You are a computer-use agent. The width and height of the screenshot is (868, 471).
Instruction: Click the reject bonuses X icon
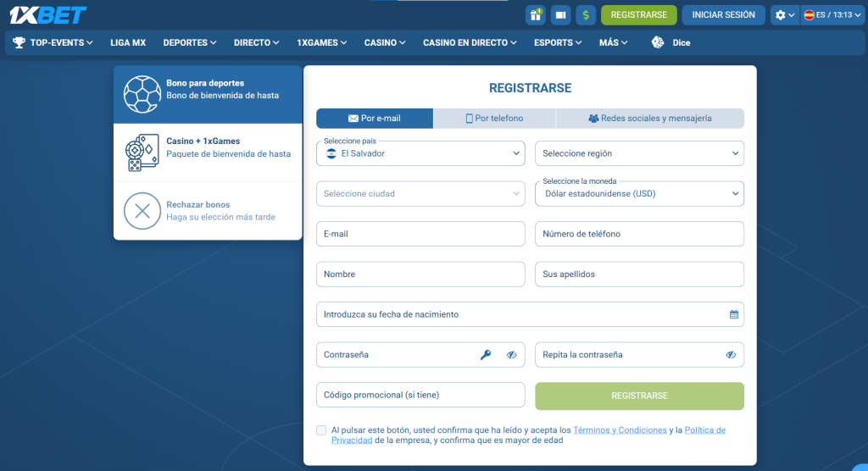coord(142,211)
